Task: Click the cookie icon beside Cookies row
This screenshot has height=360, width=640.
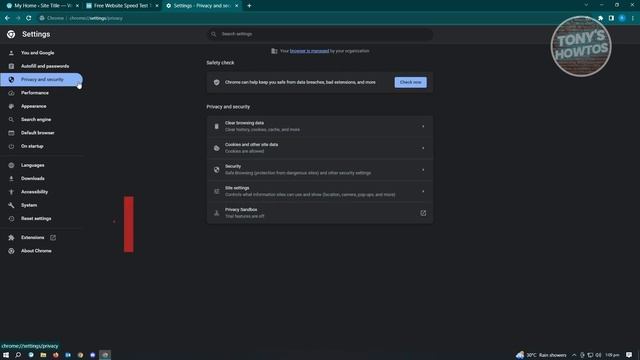Action: coord(217,148)
